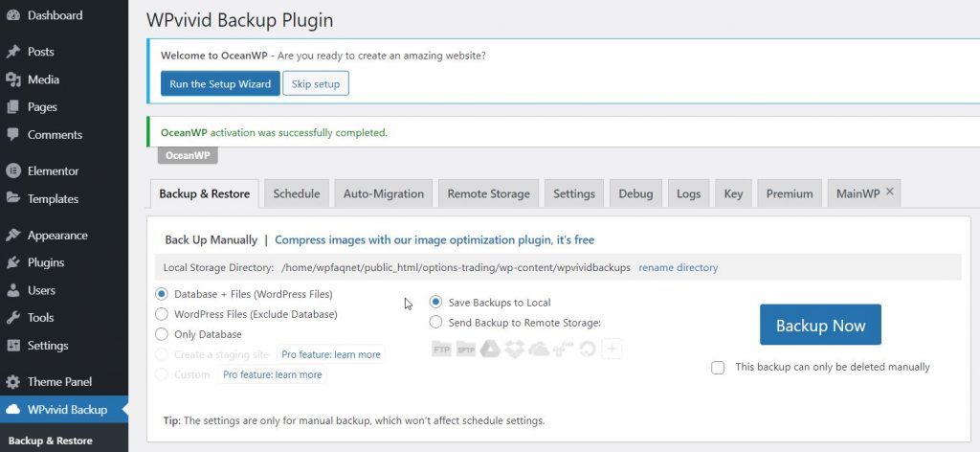Screen dimensions: 980x452
Task: Choose the Dropbox storage icon
Action: 514,349
